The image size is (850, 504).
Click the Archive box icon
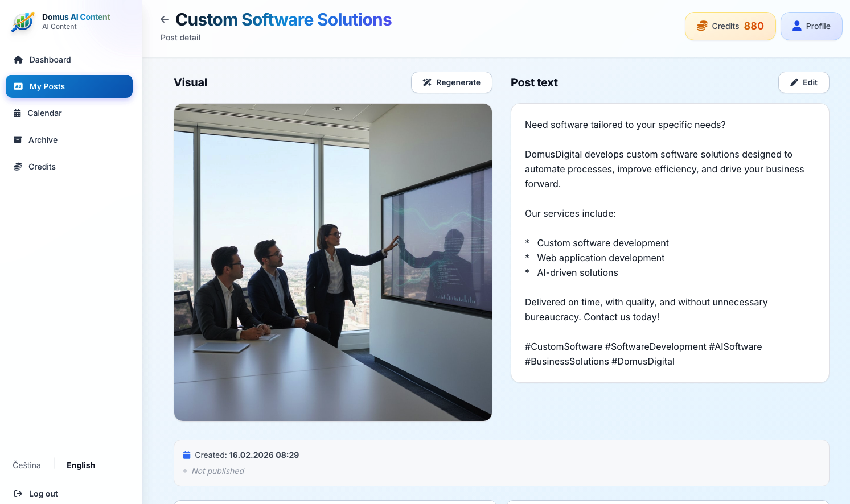pos(18,139)
